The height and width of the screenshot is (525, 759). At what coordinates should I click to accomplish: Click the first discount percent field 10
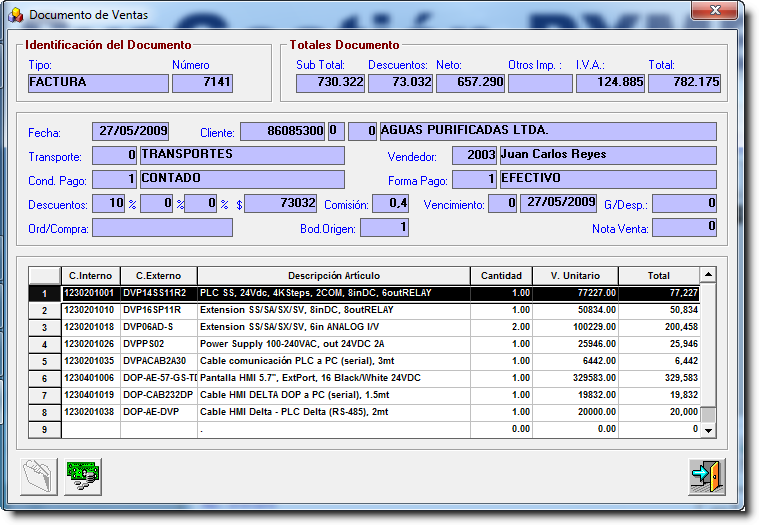pyautogui.click(x=109, y=203)
